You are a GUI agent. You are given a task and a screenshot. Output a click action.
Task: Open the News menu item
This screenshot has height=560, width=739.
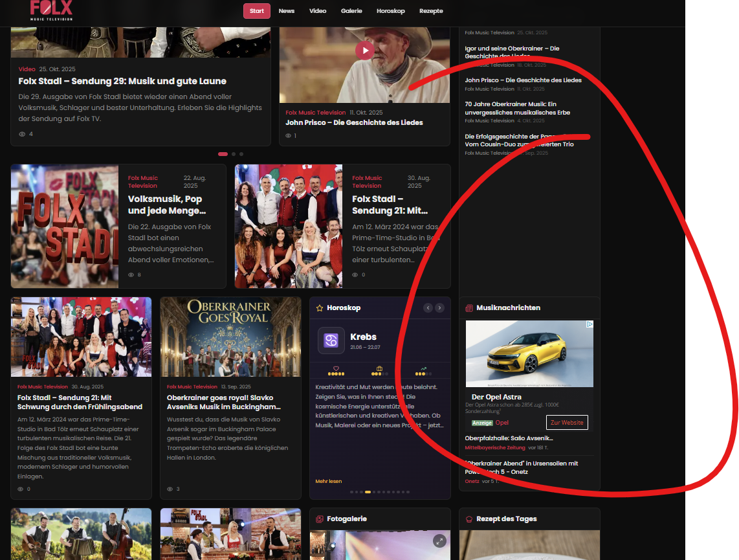click(x=286, y=11)
